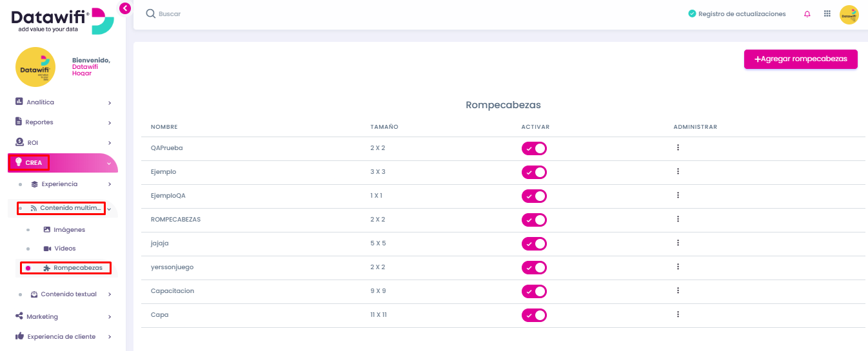The image size is (868, 351).
Task: Collapse the CREA section chevron
Action: [109, 163]
